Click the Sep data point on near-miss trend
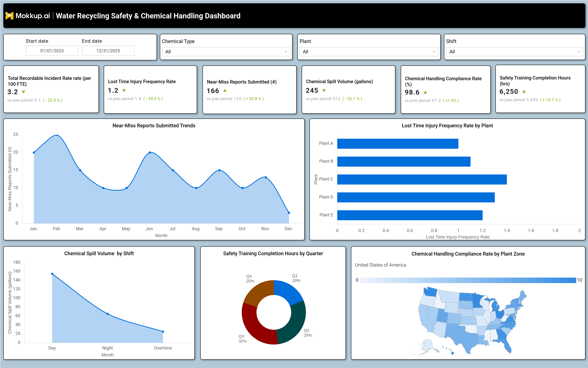Screen dimensions: 588x368 pos(219,170)
